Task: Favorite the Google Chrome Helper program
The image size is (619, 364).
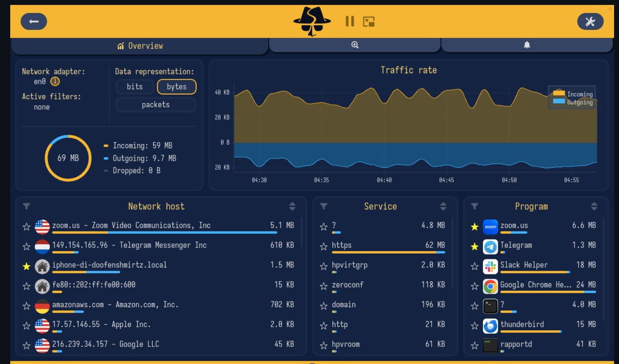Action: [475, 286]
